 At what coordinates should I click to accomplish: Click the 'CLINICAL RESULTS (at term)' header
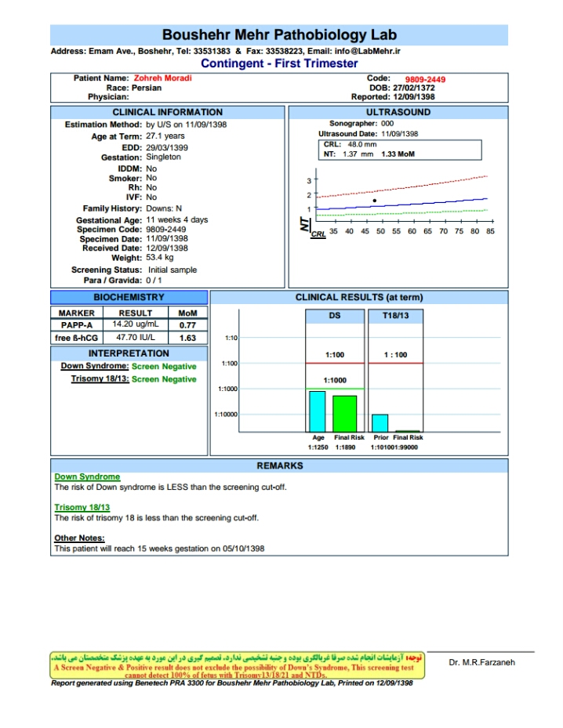pos(359,297)
